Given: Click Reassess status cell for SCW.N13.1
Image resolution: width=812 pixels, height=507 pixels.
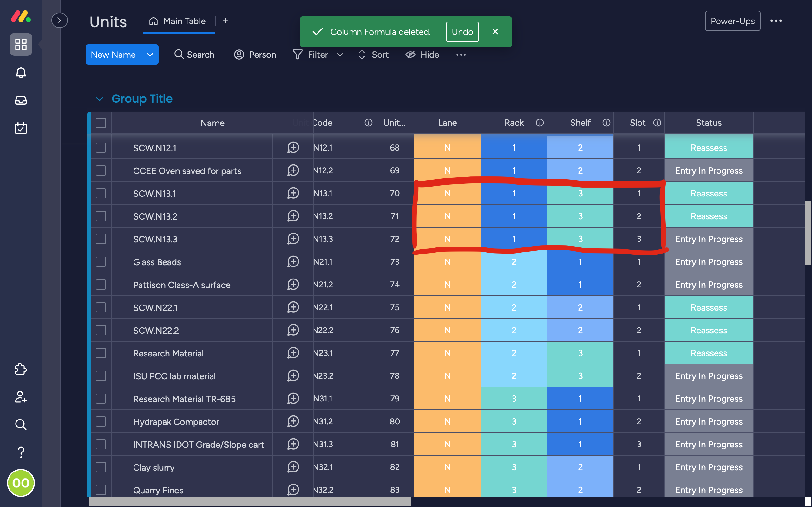Looking at the screenshot, I should click(708, 194).
